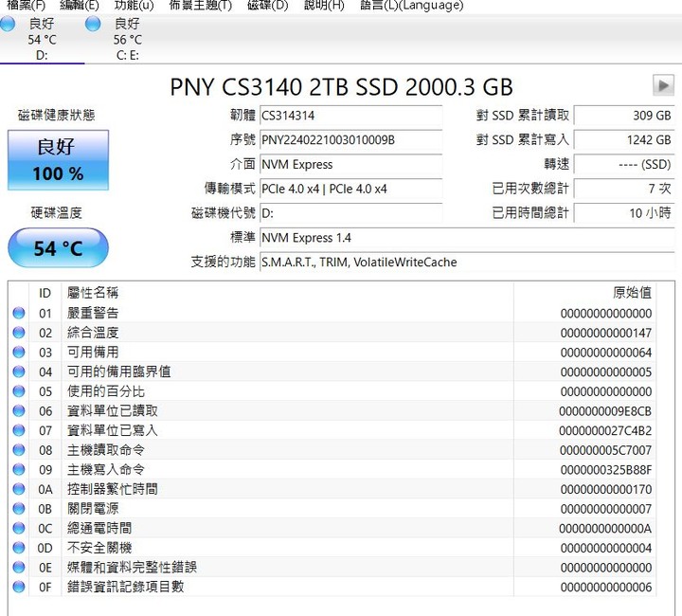Select the 可用備用 attribute name
The image size is (682, 616).
tap(93, 352)
